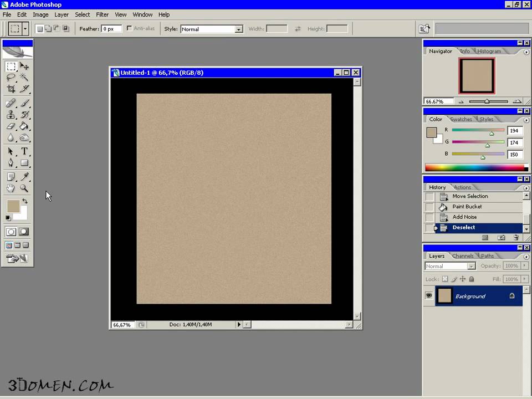Select the Paint Bucket tool
This screenshot has width=532, height=399.
point(24,126)
